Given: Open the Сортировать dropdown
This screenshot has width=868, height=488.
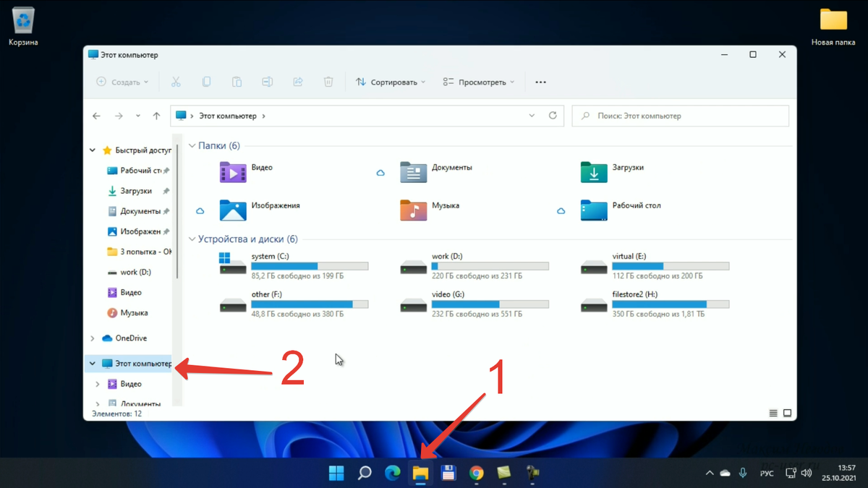Looking at the screenshot, I should coord(390,82).
